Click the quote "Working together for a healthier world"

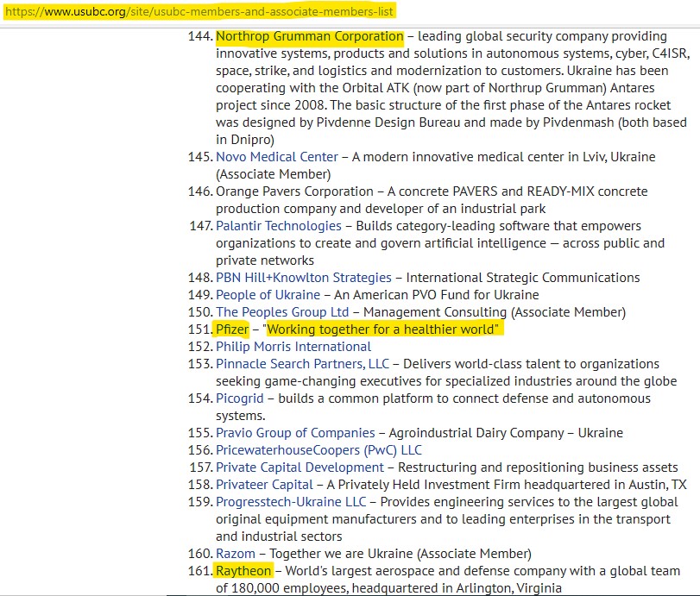pyautogui.click(x=382, y=329)
